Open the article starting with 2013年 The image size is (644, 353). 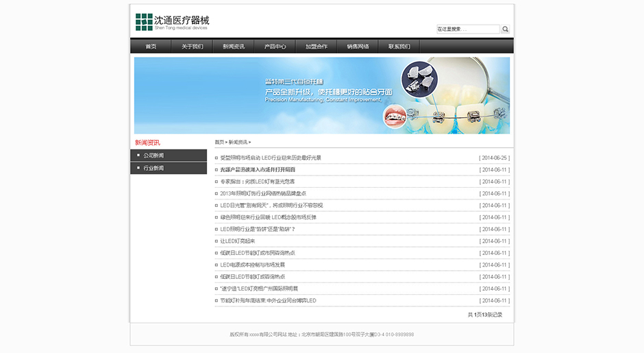263,193
